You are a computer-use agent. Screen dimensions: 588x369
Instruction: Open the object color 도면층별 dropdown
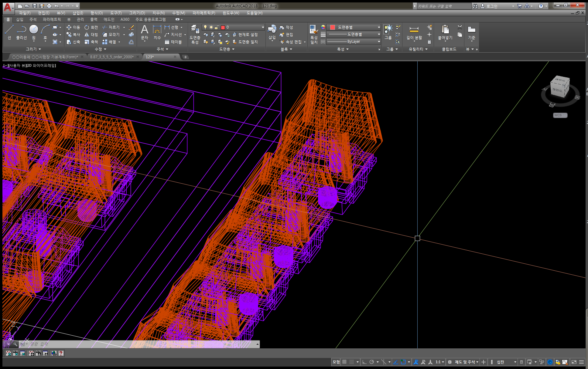354,27
